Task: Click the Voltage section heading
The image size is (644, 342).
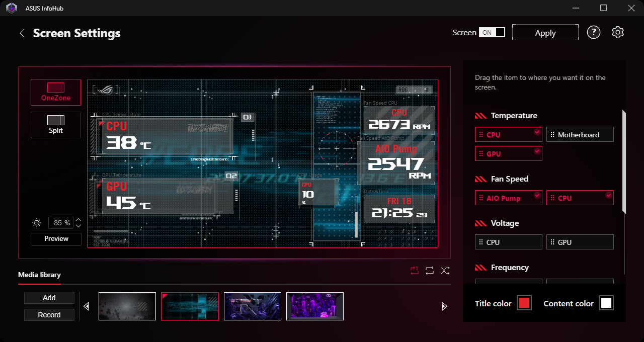Action: 505,223
